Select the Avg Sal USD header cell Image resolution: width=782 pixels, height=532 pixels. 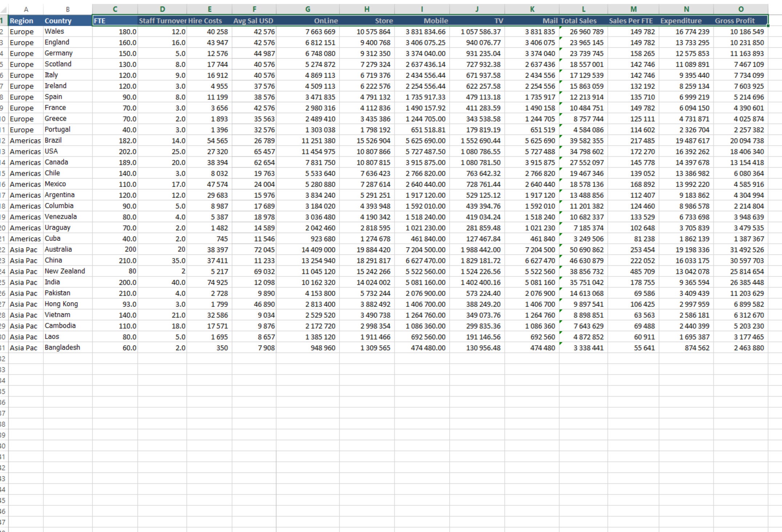point(254,21)
